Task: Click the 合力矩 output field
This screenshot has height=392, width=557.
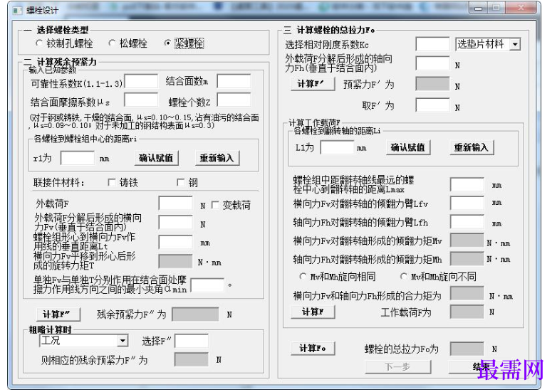Action: (x=467, y=294)
